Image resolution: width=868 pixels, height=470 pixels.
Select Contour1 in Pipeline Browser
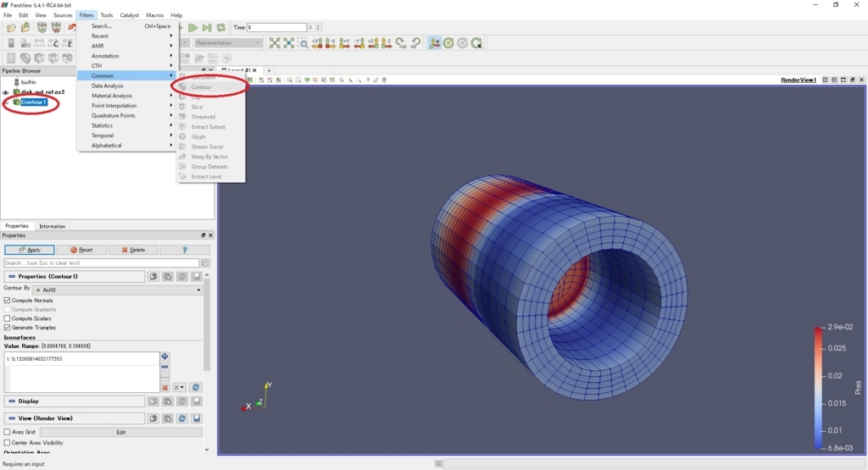33,102
